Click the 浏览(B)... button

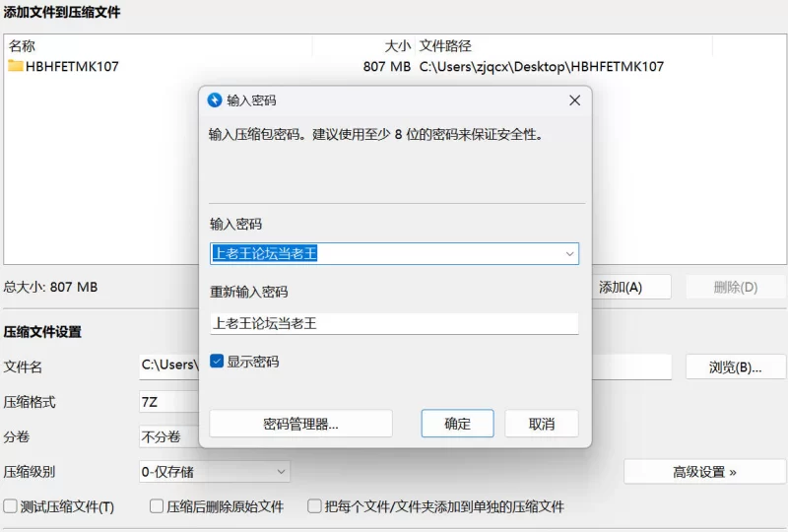[x=735, y=366]
